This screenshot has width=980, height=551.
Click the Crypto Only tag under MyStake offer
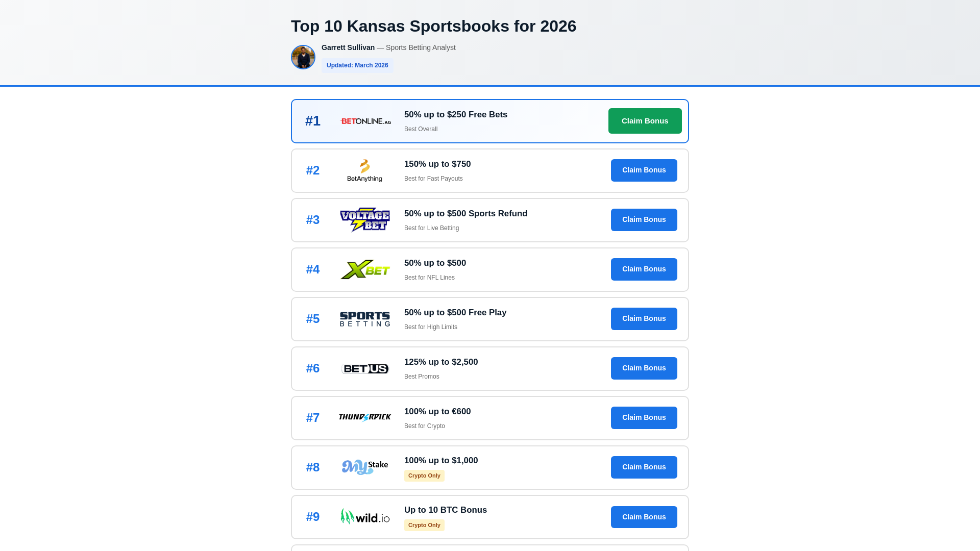(424, 475)
